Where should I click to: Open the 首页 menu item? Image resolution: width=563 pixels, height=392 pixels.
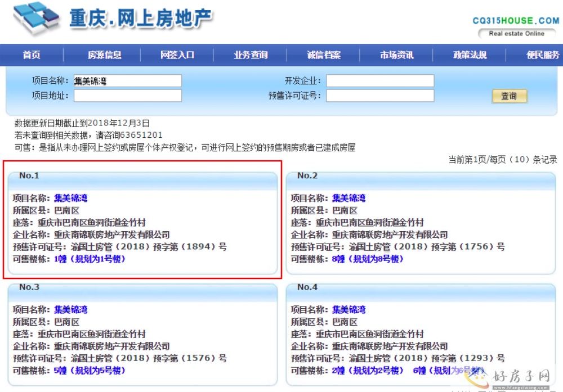(32, 55)
